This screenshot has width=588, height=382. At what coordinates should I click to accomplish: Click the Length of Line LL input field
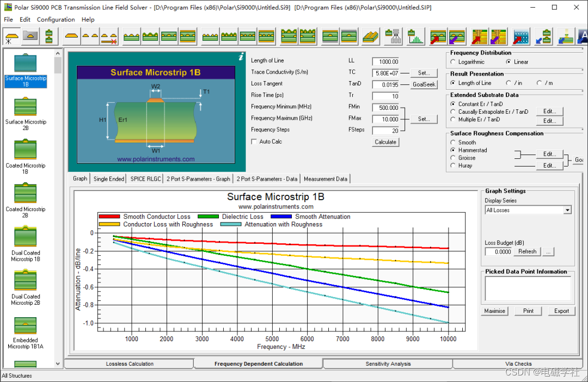[385, 61]
